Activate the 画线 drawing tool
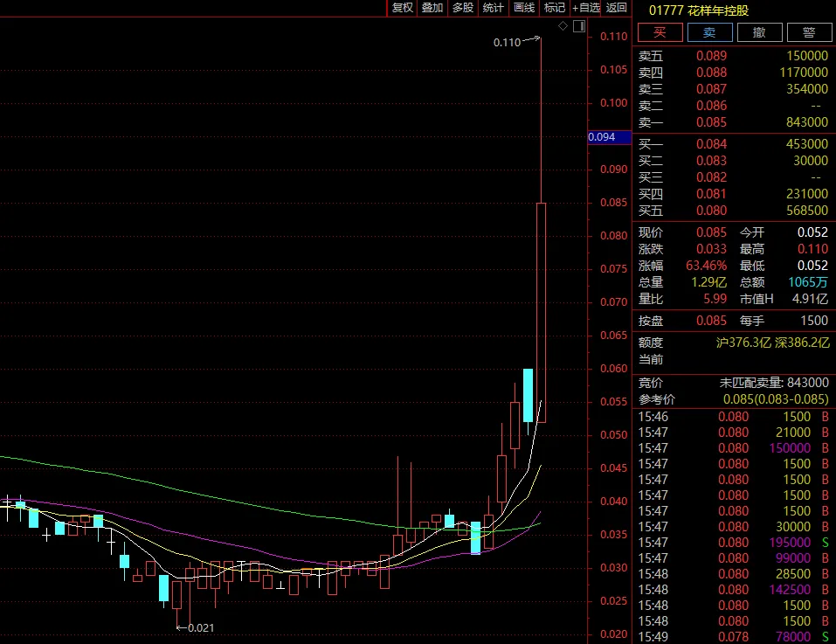Image resolution: width=836 pixels, height=644 pixels. pyautogui.click(x=524, y=8)
